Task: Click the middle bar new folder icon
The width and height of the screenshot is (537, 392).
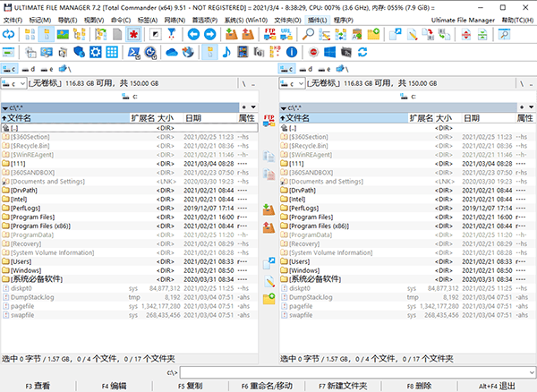Action: coord(268,299)
